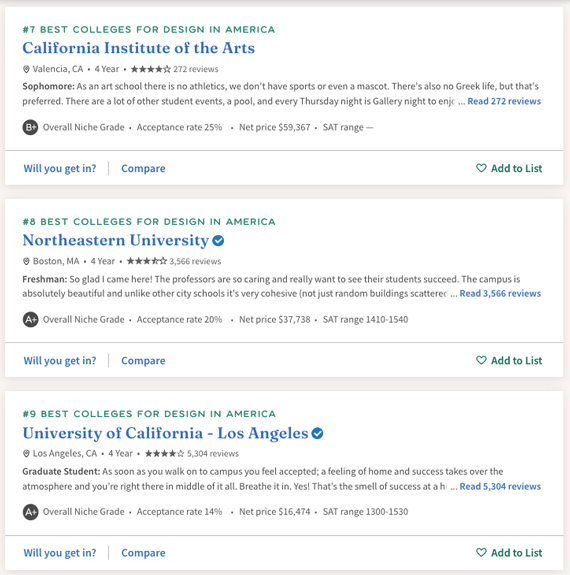Click Northeastern's A+ Niche Grade badge
The width and height of the screenshot is (570, 575).
click(30, 319)
